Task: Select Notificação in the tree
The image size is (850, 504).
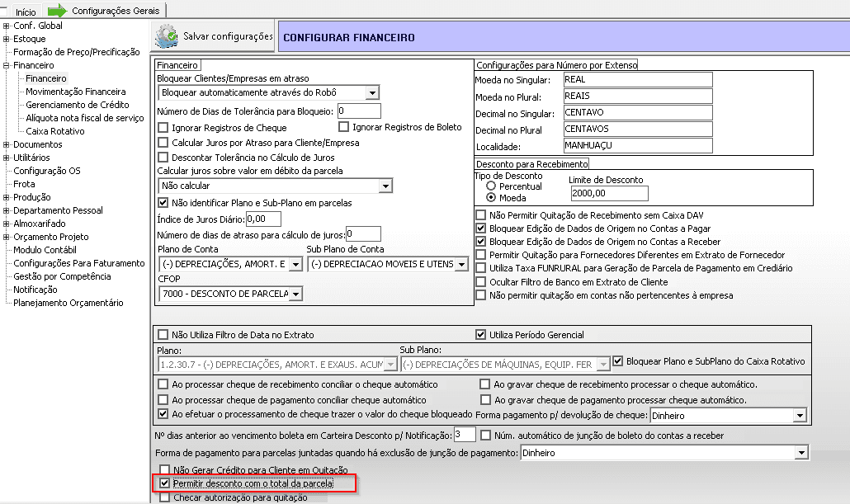Action: (35, 290)
